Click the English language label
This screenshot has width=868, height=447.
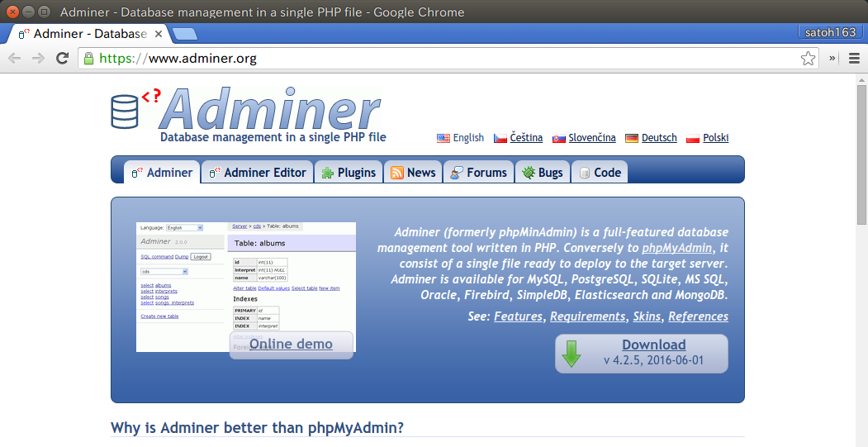click(468, 138)
